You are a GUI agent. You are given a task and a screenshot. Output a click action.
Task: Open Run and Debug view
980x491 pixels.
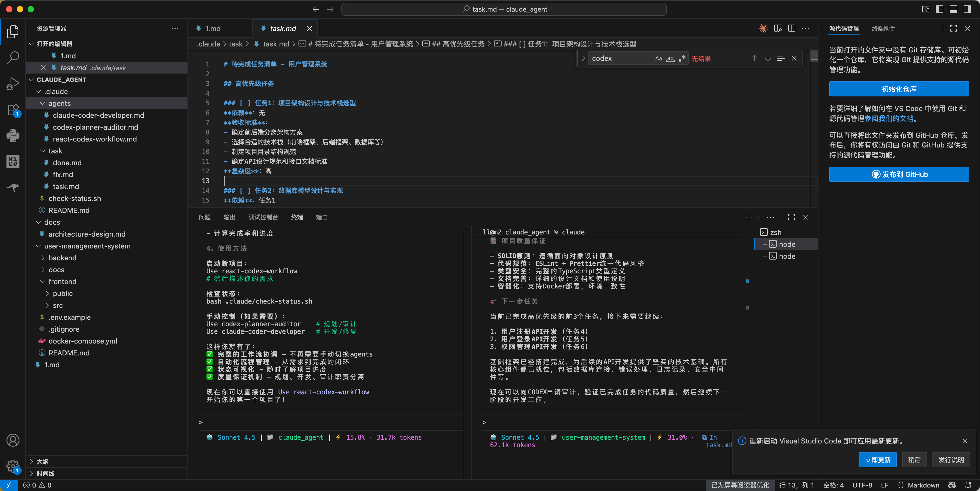pos(13,84)
